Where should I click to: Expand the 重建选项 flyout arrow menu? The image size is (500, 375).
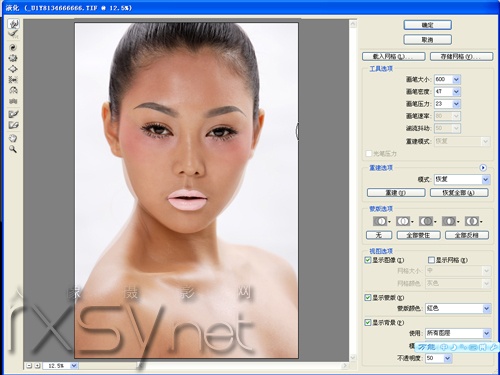(x=483, y=168)
